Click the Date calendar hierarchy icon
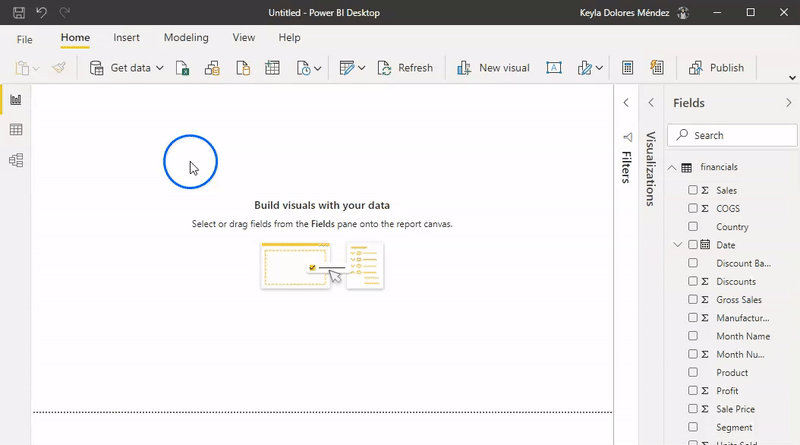Viewport: 800px width, 445px height. pyautogui.click(x=705, y=244)
